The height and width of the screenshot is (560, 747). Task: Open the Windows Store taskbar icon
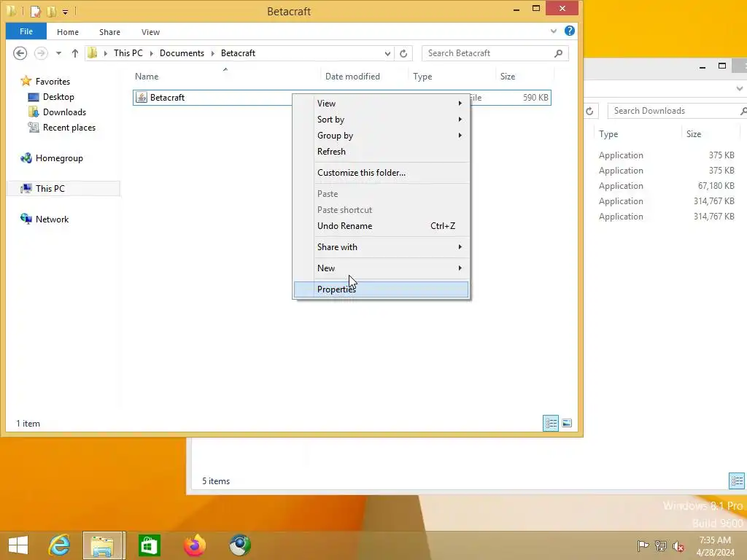click(x=149, y=545)
